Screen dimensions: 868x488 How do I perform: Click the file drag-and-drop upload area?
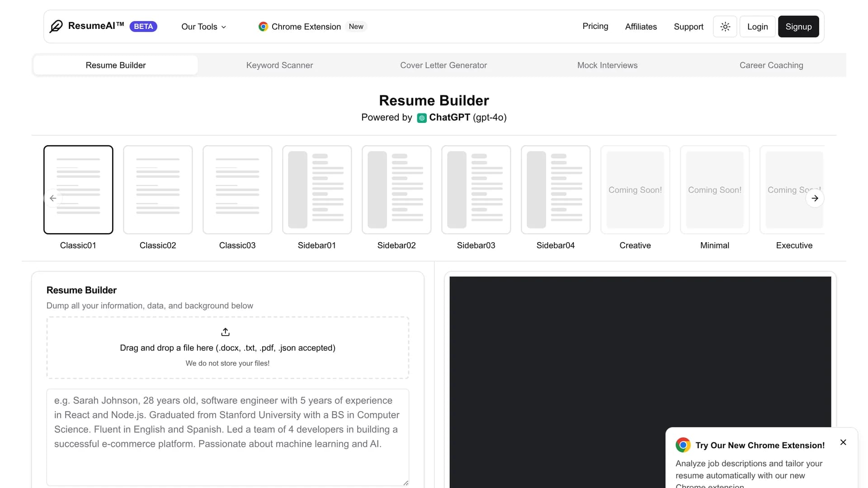pyautogui.click(x=228, y=347)
